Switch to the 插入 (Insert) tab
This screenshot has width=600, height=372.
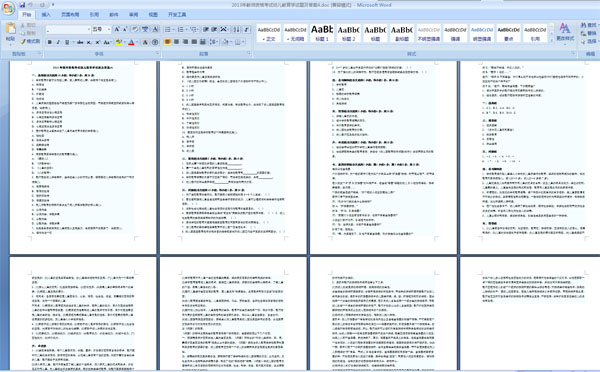pos(46,15)
